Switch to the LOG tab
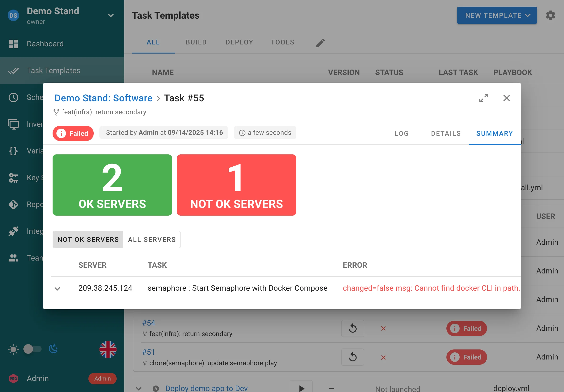The image size is (564, 392). [401, 133]
